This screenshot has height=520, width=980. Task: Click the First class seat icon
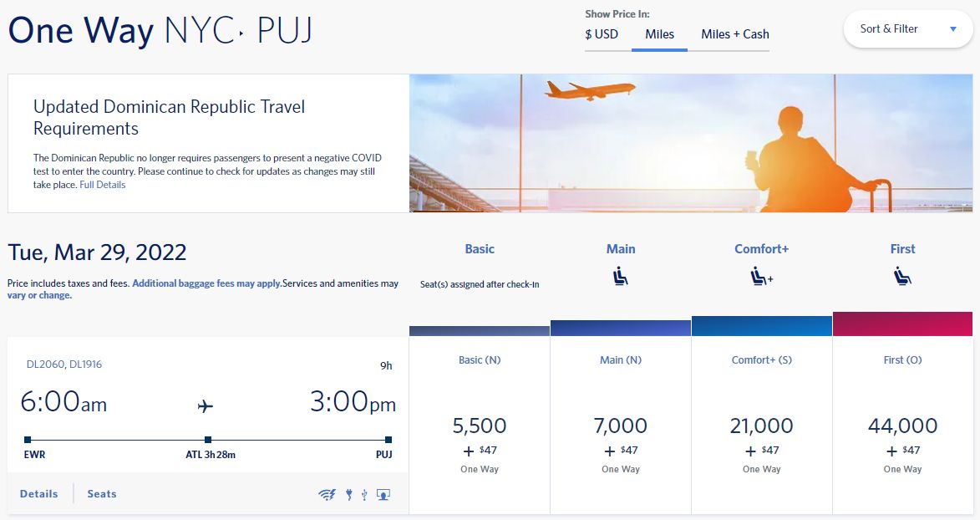click(901, 276)
